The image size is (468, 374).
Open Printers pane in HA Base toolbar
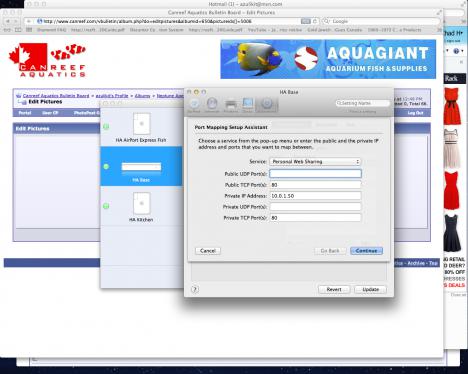230,105
